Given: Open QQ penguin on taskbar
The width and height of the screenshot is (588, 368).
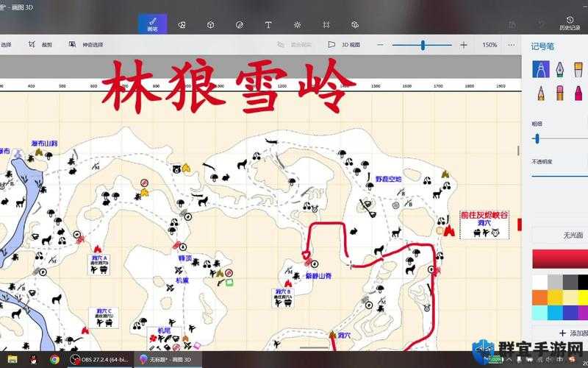Looking at the screenshot, I should (x=33, y=360).
